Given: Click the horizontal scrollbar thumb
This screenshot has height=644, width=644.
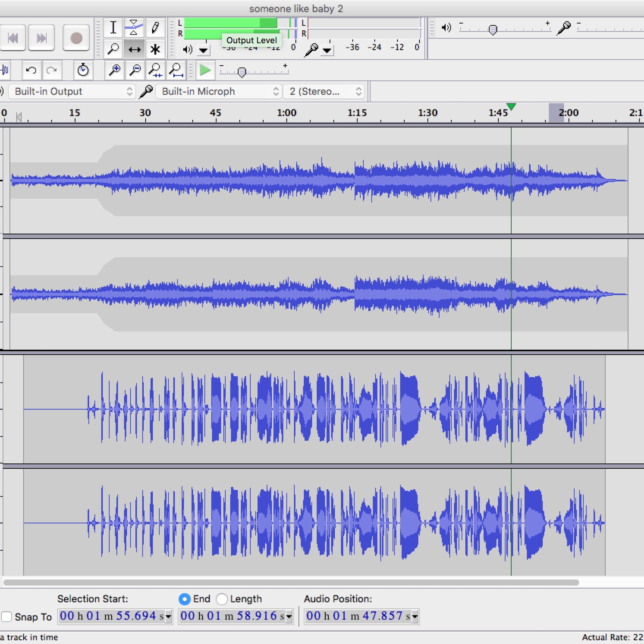Looking at the screenshot, I should point(291,582).
